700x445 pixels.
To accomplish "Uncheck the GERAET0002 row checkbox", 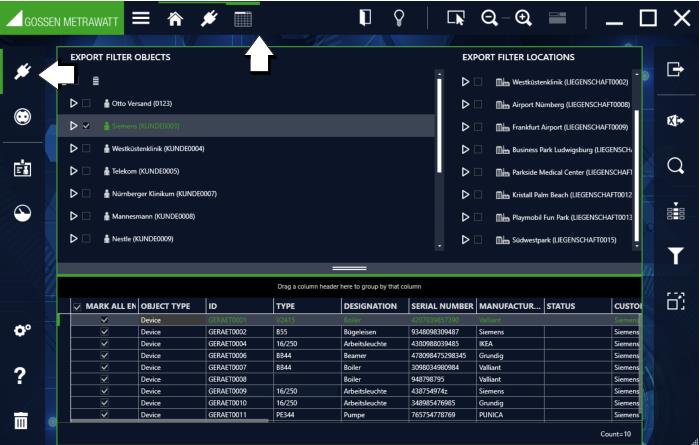I will coord(104,332).
